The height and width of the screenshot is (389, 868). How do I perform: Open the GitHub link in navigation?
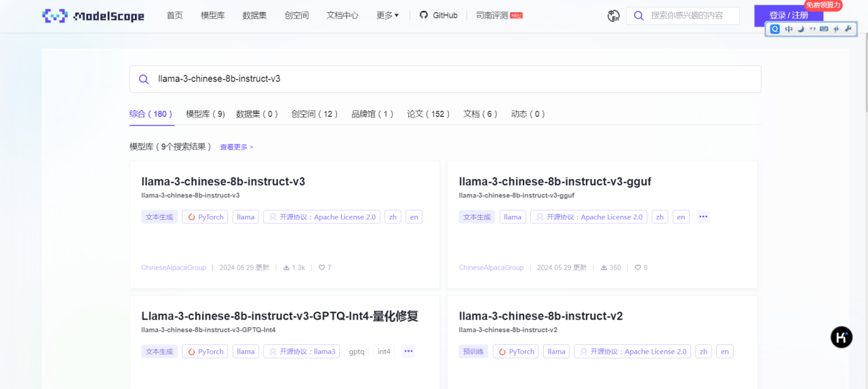click(438, 15)
